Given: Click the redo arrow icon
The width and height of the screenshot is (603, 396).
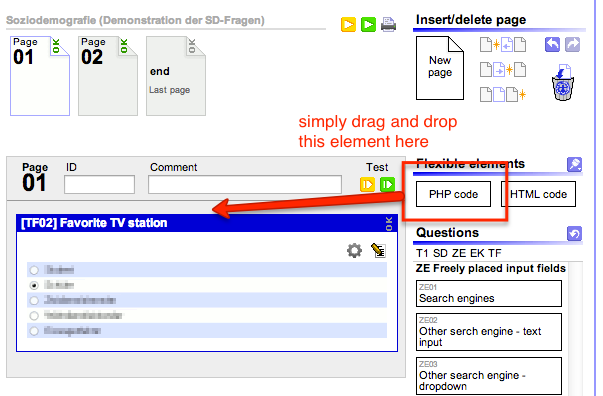Looking at the screenshot, I should coord(573,45).
